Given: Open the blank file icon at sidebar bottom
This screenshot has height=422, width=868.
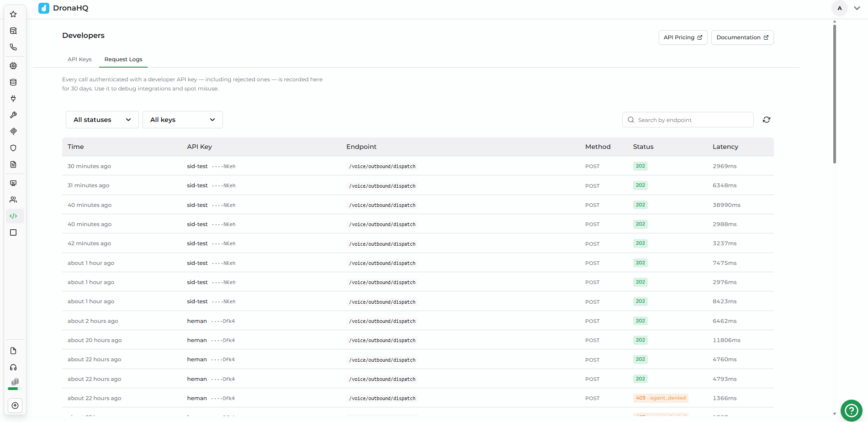Looking at the screenshot, I should pos(13,351).
